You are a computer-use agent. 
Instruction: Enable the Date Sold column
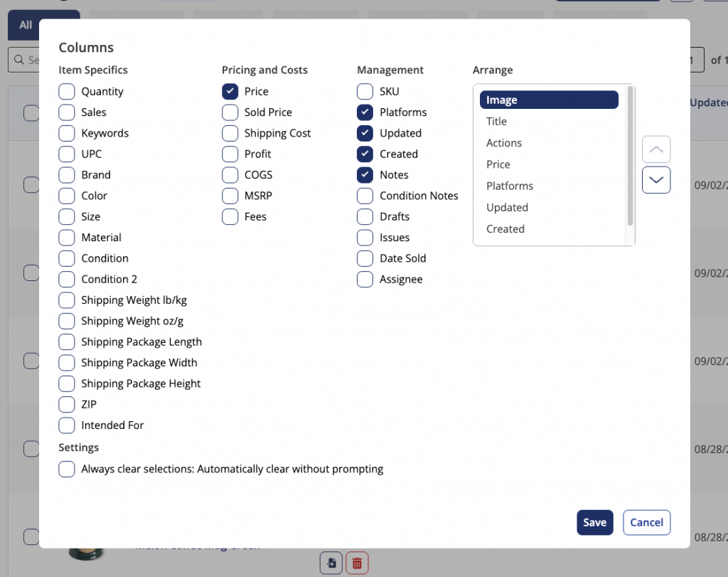click(365, 258)
